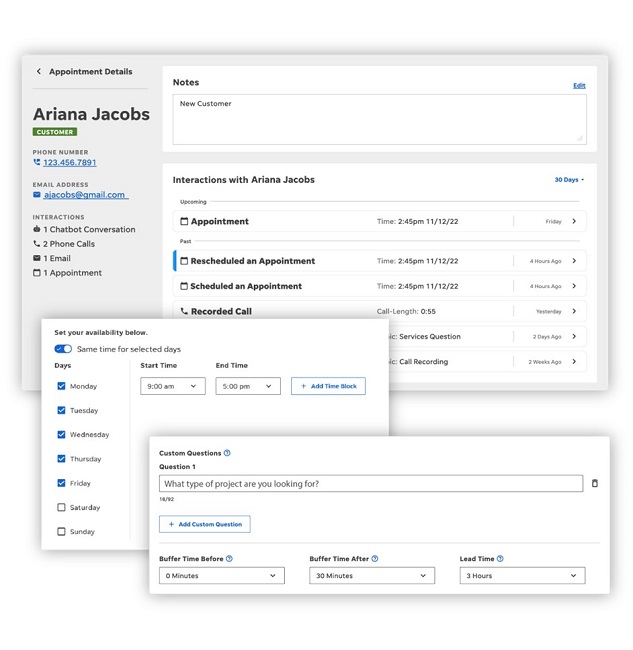Click the calendar icon of Rescheduled an Appointment

pyautogui.click(x=184, y=261)
